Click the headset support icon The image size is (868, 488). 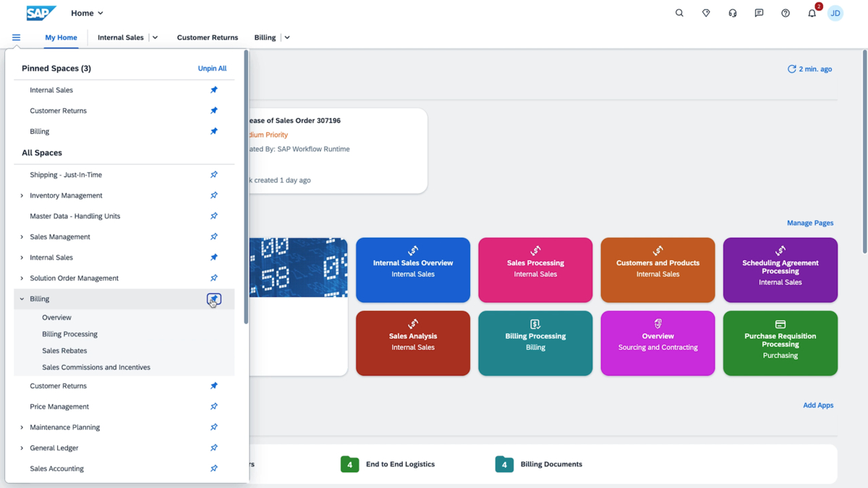tap(733, 13)
